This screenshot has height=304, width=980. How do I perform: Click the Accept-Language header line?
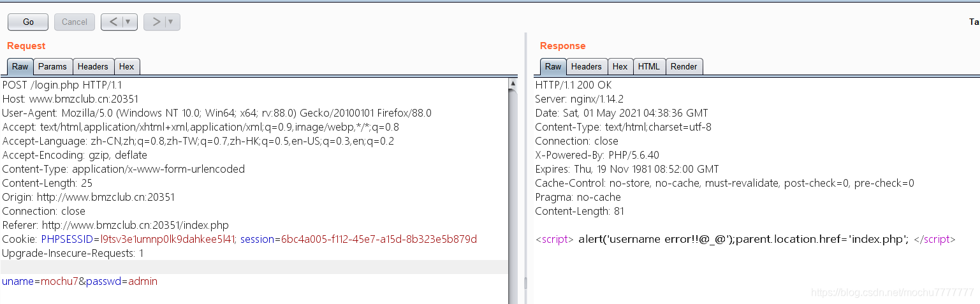[x=198, y=141]
